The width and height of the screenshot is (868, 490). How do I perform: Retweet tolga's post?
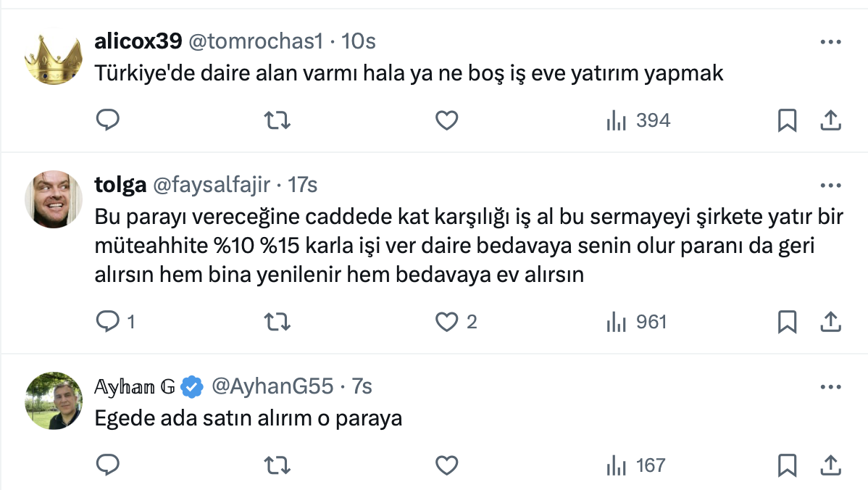point(277,321)
